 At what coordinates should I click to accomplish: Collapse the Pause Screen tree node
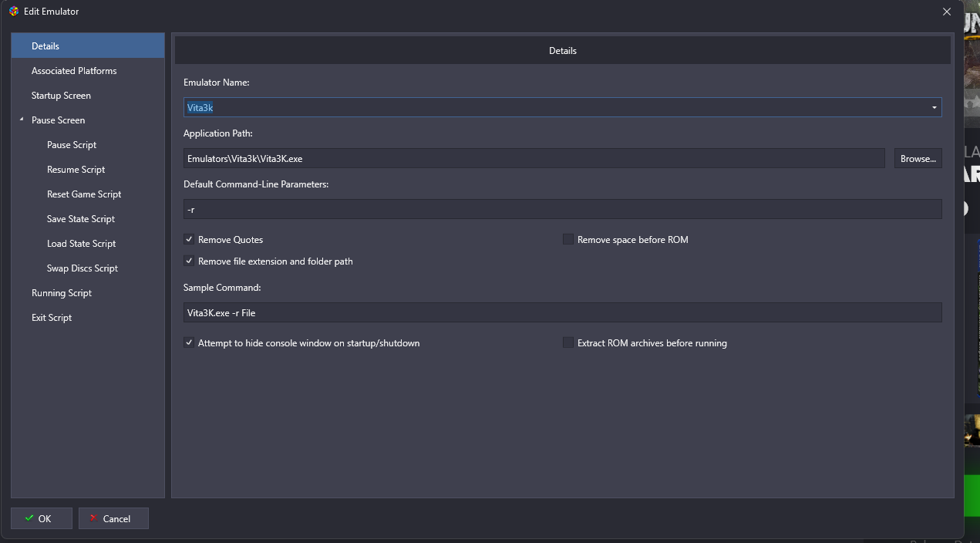tap(22, 120)
